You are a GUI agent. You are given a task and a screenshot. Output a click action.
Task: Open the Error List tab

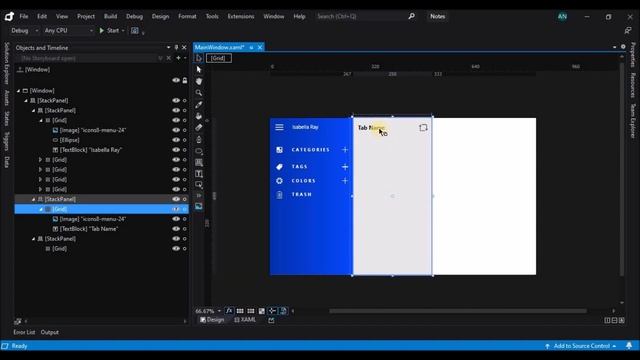click(24, 332)
